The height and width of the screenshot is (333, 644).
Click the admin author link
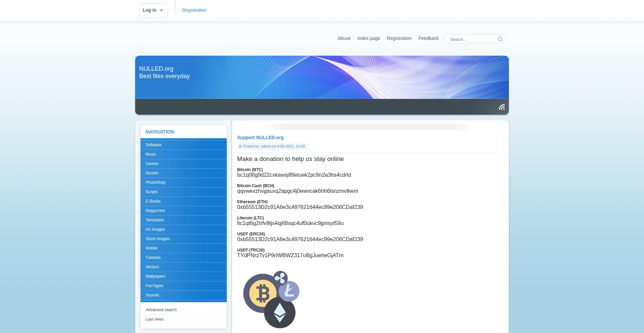pyautogui.click(x=266, y=146)
